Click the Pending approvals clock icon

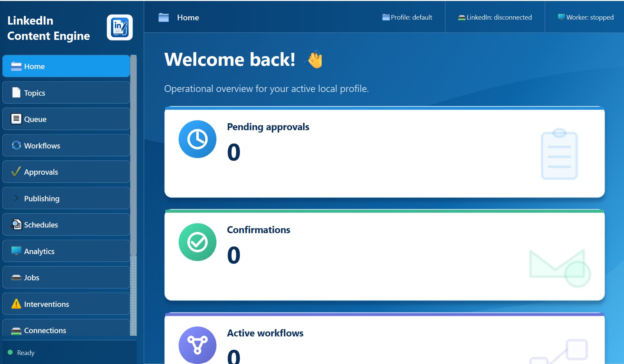pos(197,139)
